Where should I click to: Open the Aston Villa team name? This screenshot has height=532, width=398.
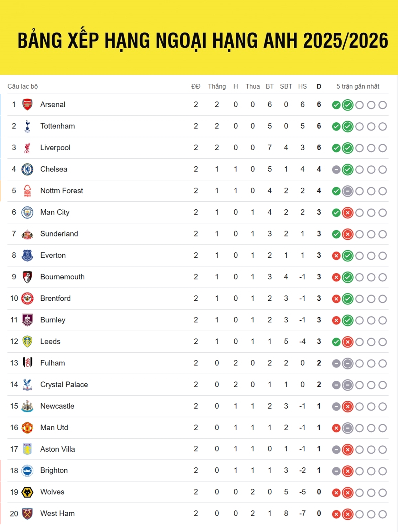coord(57,449)
